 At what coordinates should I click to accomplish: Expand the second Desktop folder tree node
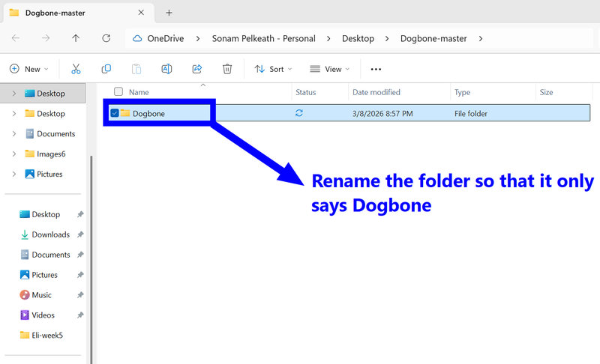pyautogui.click(x=14, y=113)
